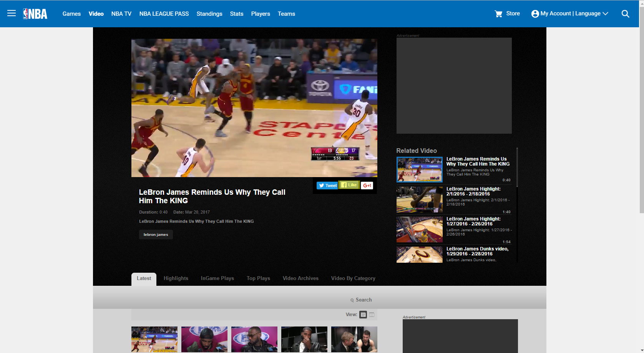The image size is (644, 353).
Task: Click the lebron james tag
Action: pyautogui.click(x=156, y=235)
